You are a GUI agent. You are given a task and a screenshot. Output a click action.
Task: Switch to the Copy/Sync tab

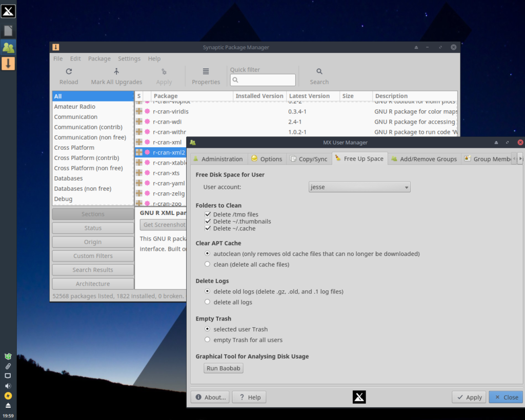309,159
